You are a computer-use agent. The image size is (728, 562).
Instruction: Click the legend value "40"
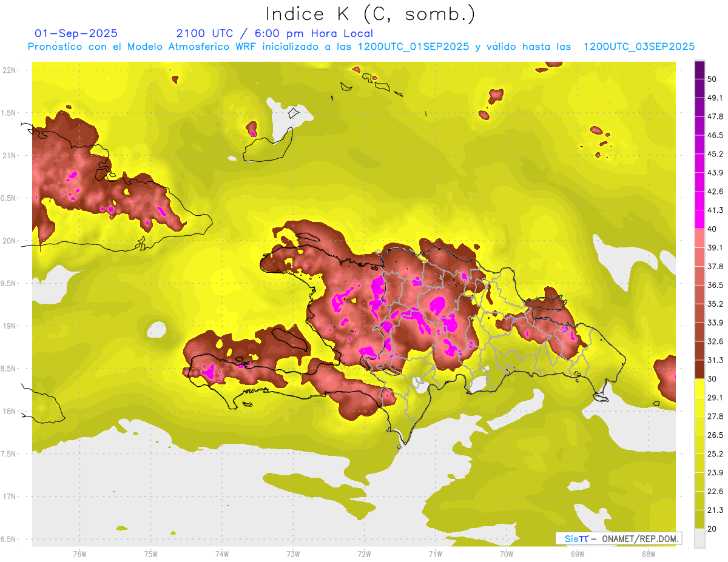[x=712, y=229]
